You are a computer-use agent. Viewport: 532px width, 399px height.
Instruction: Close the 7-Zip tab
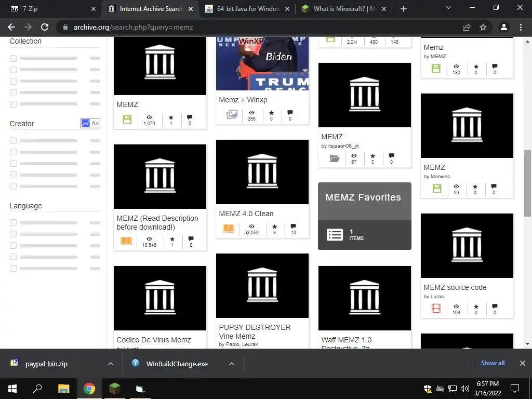click(94, 9)
